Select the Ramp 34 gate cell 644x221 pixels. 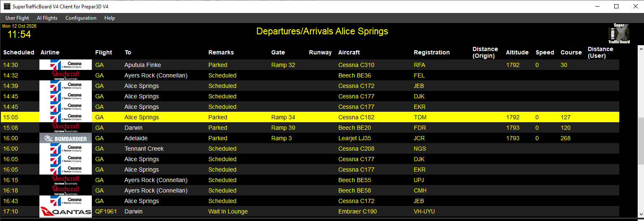pyautogui.click(x=283, y=117)
